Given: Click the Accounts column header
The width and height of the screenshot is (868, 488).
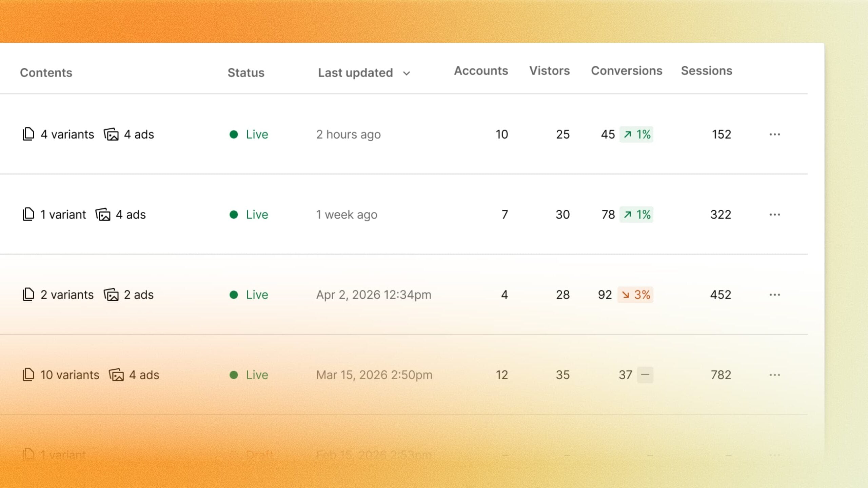Looking at the screenshot, I should 481,70.
